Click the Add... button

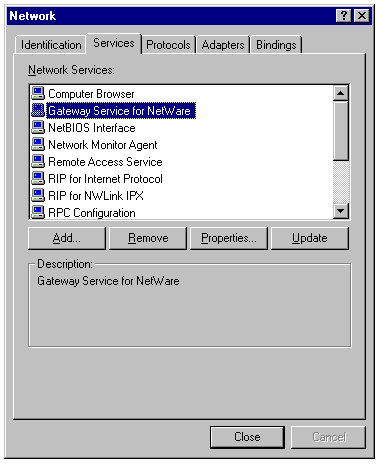[x=67, y=238]
